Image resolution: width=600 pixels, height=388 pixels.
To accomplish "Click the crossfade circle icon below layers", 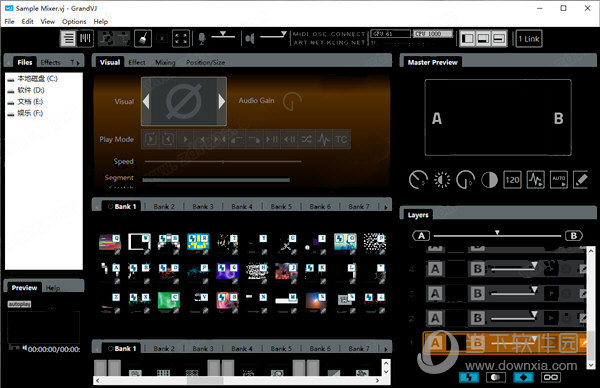I will pos(496,377).
